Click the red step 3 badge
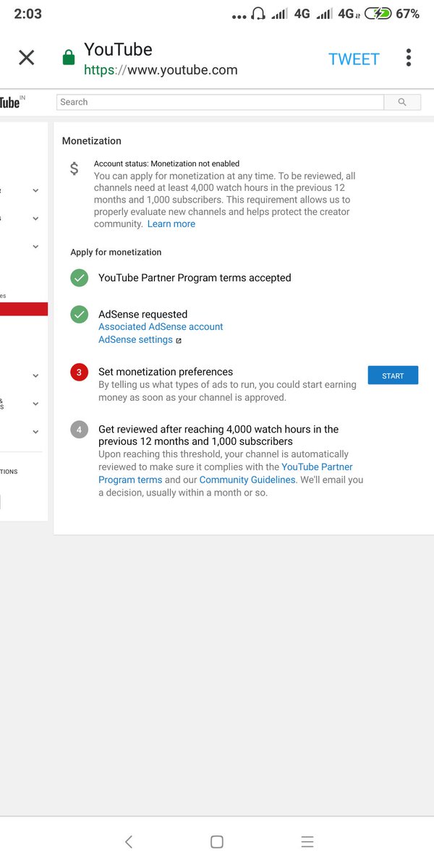Viewport: 434px width, 868px height. coord(79,373)
